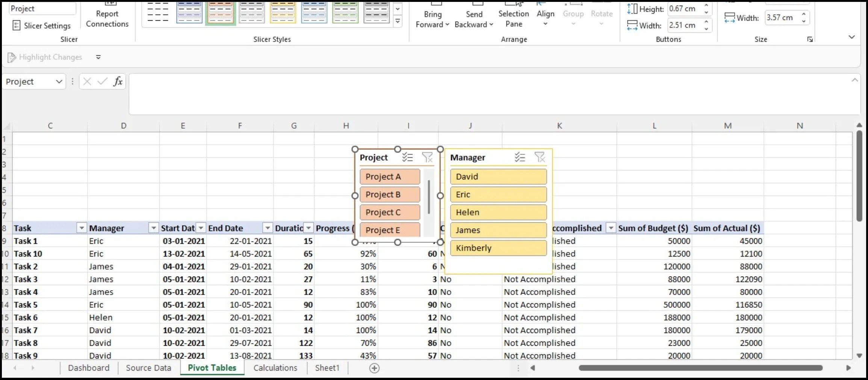
Task: Switch to the Dashboard sheet tab
Action: [x=88, y=368]
